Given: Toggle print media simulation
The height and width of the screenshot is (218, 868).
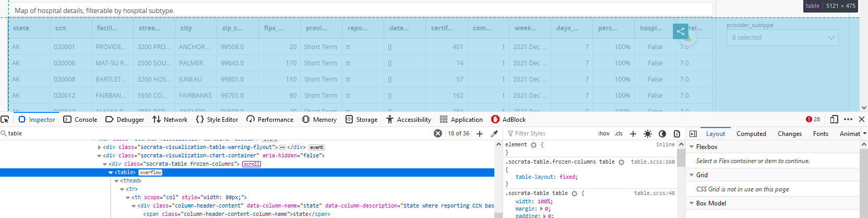Looking at the screenshot, I should tap(677, 134).
